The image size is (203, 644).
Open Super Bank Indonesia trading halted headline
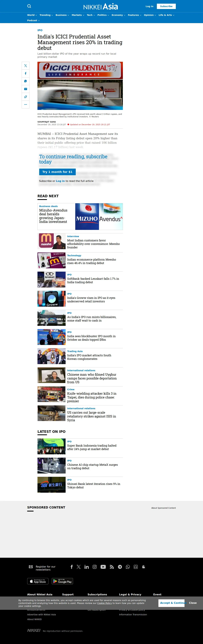coord(92,447)
